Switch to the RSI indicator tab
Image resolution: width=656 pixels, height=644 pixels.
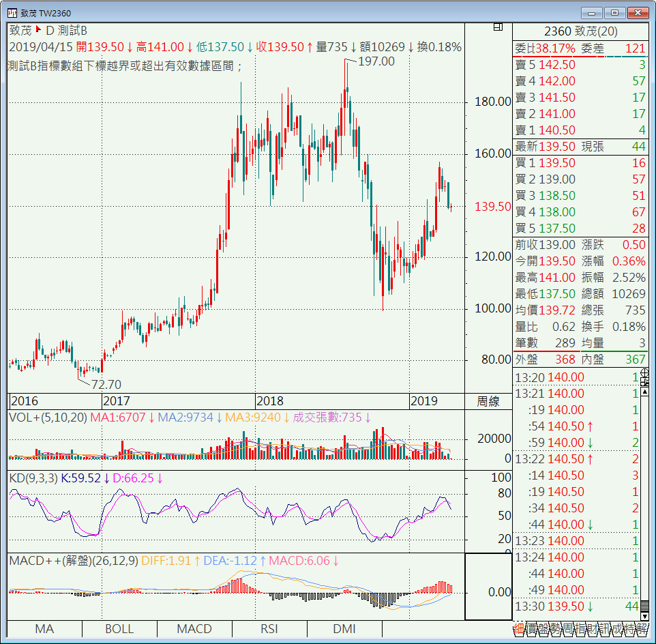pyautogui.click(x=269, y=629)
